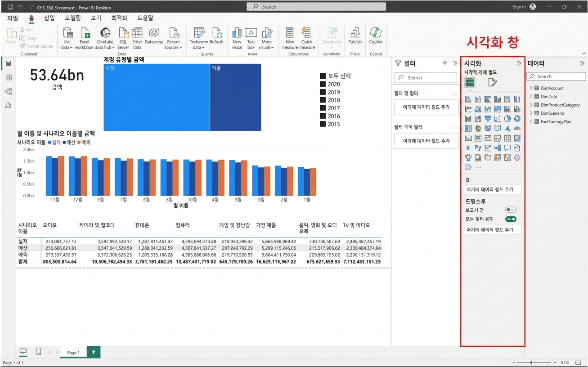Select the Slicer visual icon

[498, 138]
